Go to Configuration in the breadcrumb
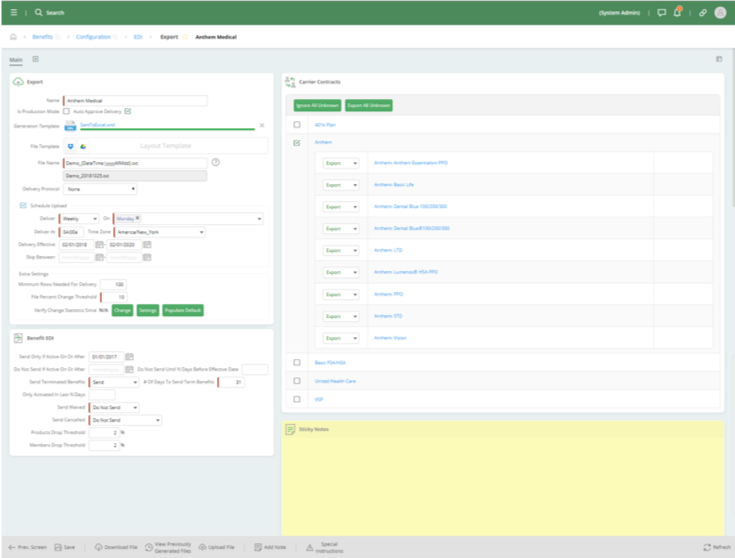This screenshot has width=735, height=558. coord(92,37)
